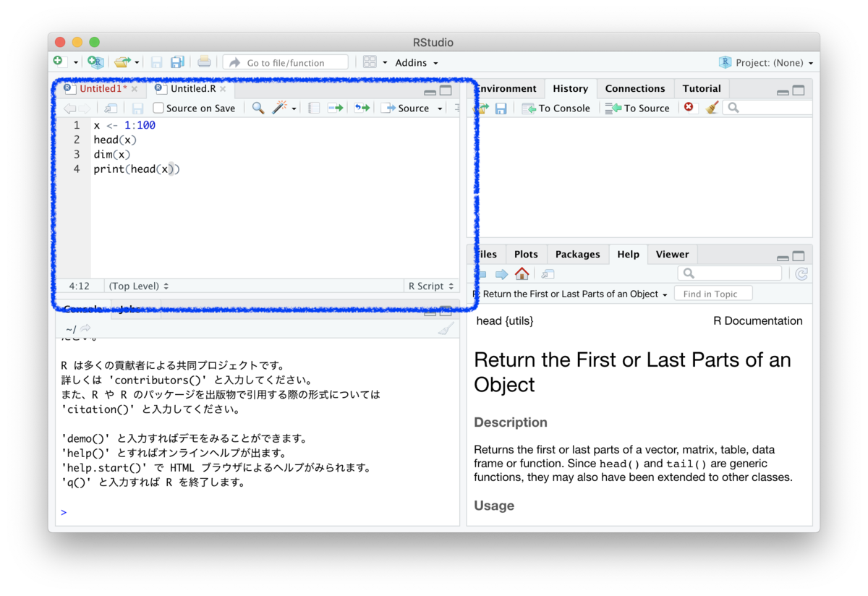Open the (Top Level) scope selector
This screenshot has width=868, height=596.
coord(138,286)
